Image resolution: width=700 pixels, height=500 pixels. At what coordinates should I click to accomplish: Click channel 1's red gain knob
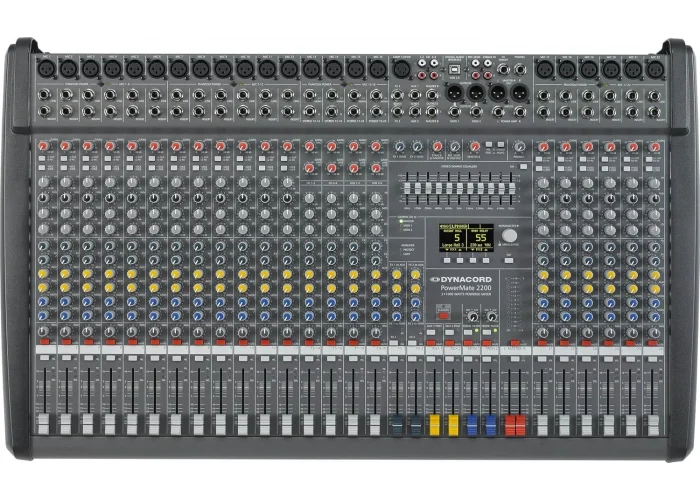44,147
